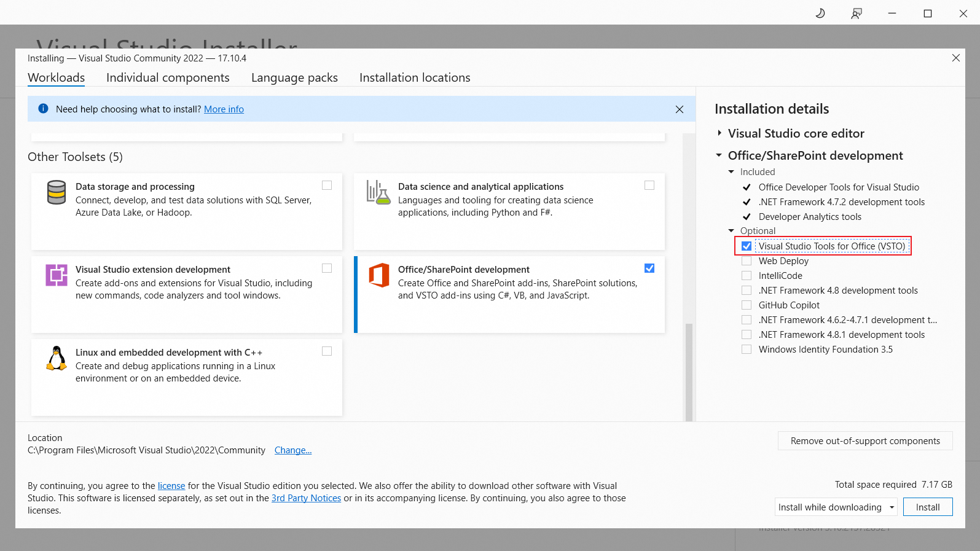Click the Install button
This screenshot has width=980, height=551.
pos(928,507)
